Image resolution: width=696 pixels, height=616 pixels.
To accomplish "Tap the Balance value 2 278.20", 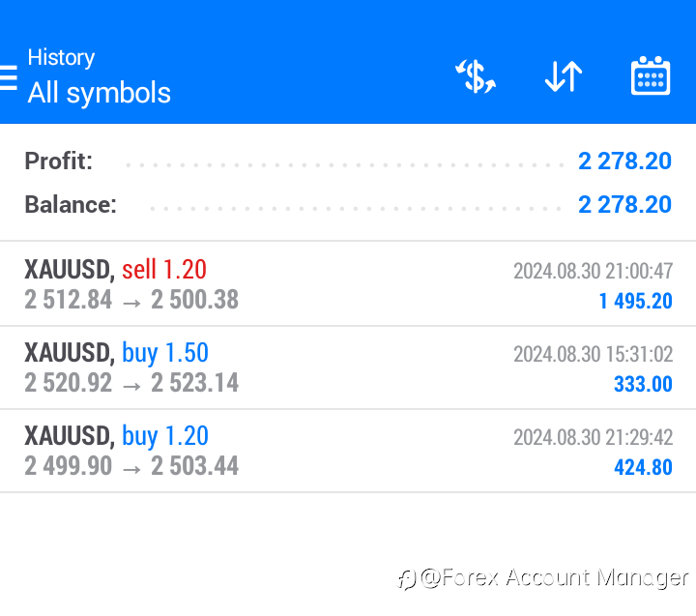I will tap(624, 205).
